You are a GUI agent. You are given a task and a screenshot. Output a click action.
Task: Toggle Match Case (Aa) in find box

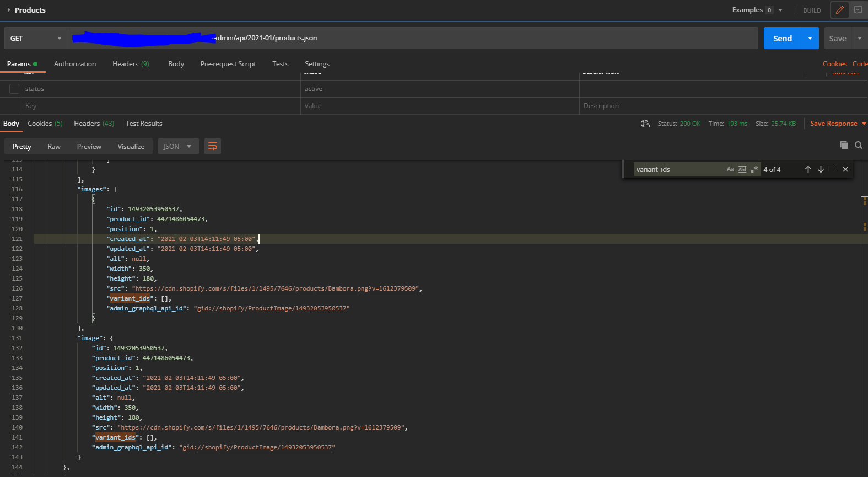click(730, 169)
